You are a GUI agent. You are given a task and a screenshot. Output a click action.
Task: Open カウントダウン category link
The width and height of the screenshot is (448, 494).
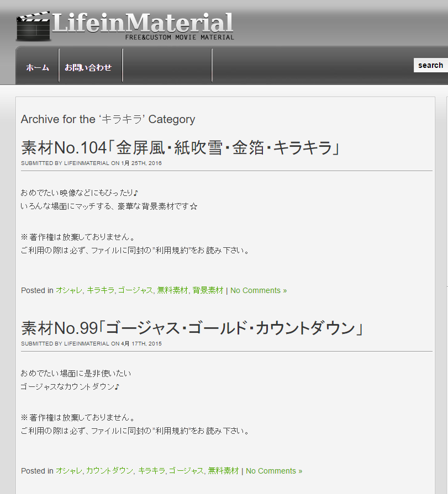109,471
